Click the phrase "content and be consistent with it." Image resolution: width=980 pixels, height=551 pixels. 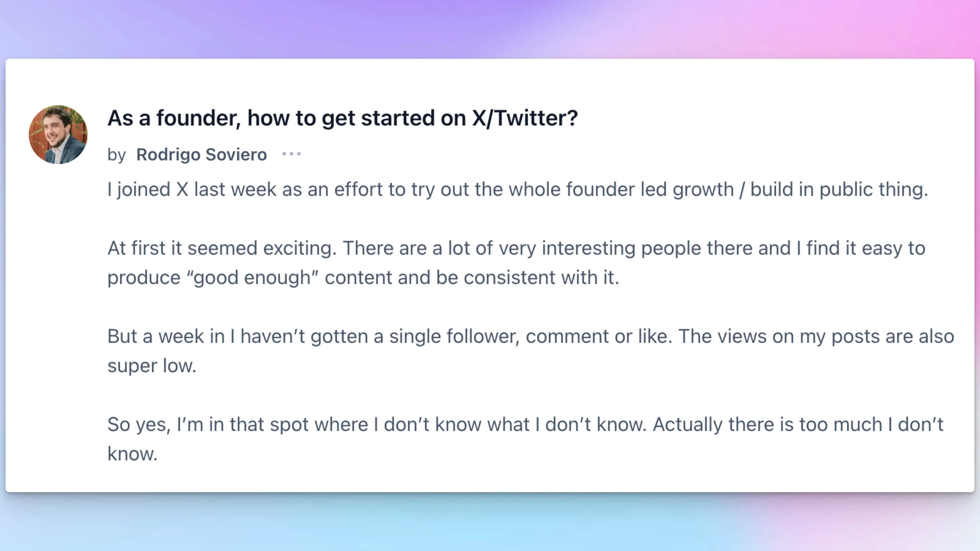(472, 278)
